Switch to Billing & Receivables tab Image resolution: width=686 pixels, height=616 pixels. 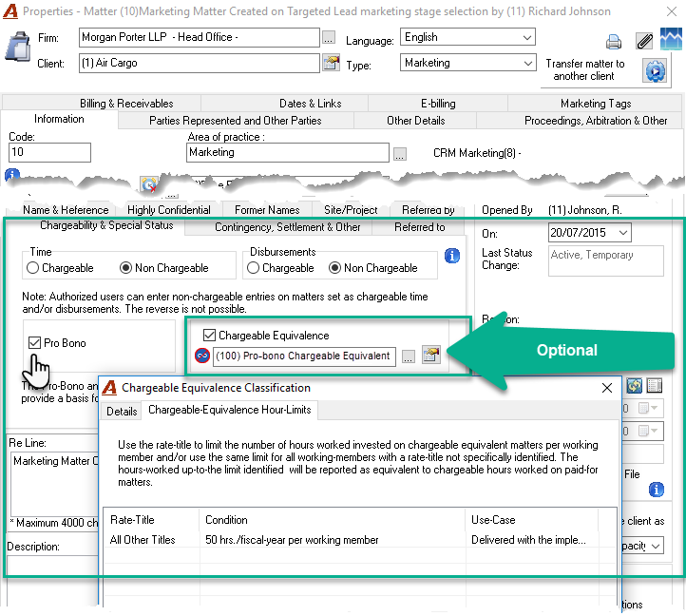click(126, 104)
